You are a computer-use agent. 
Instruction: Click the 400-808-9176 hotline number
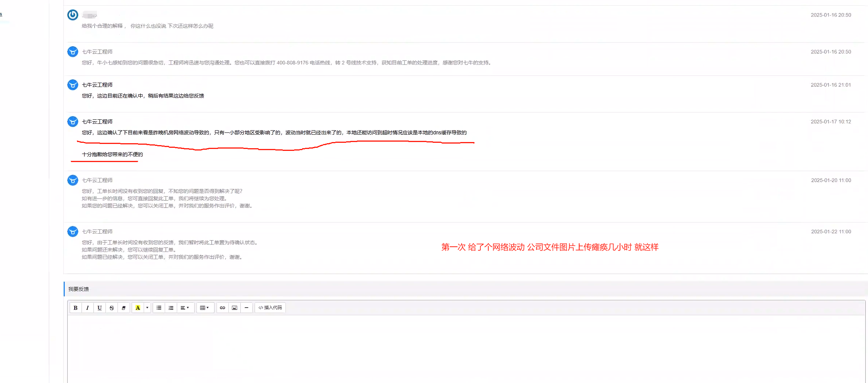pyautogui.click(x=293, y=63)
